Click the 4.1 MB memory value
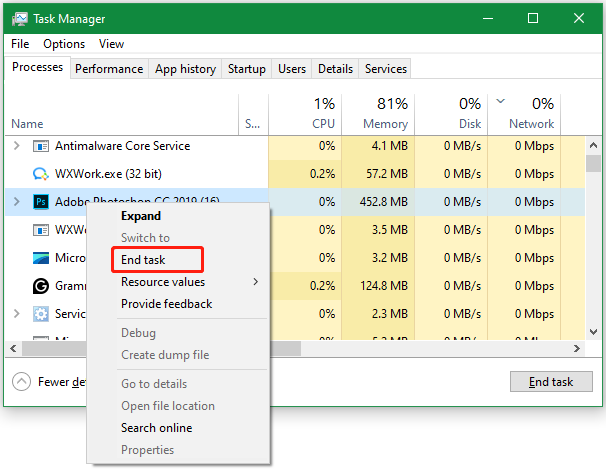 [389, 146]
